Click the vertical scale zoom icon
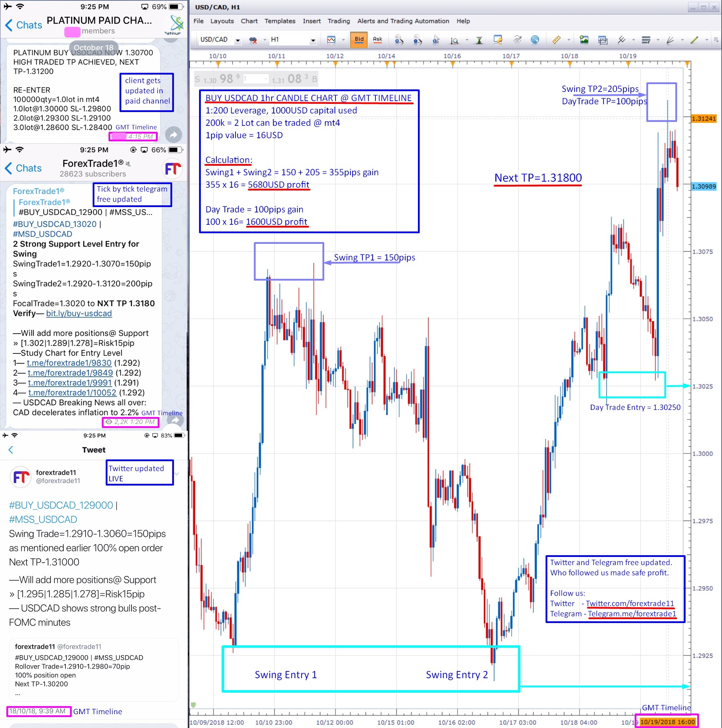 [455, 40]
